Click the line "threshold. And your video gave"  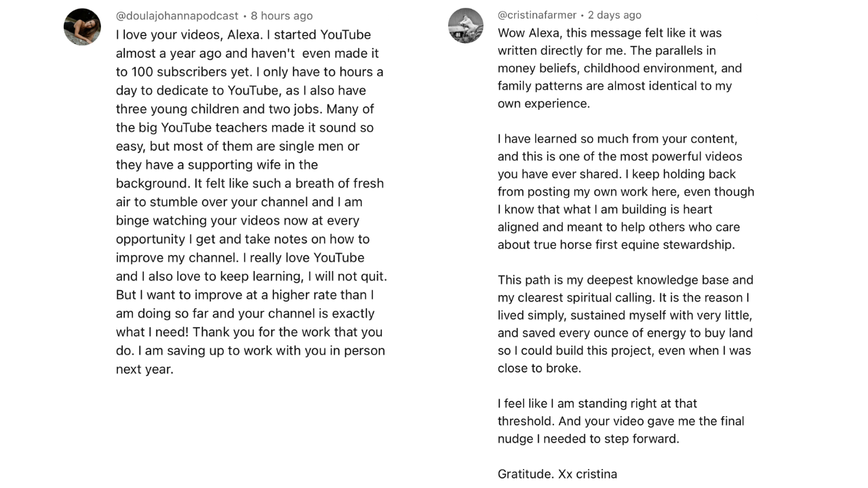[620, 421]
